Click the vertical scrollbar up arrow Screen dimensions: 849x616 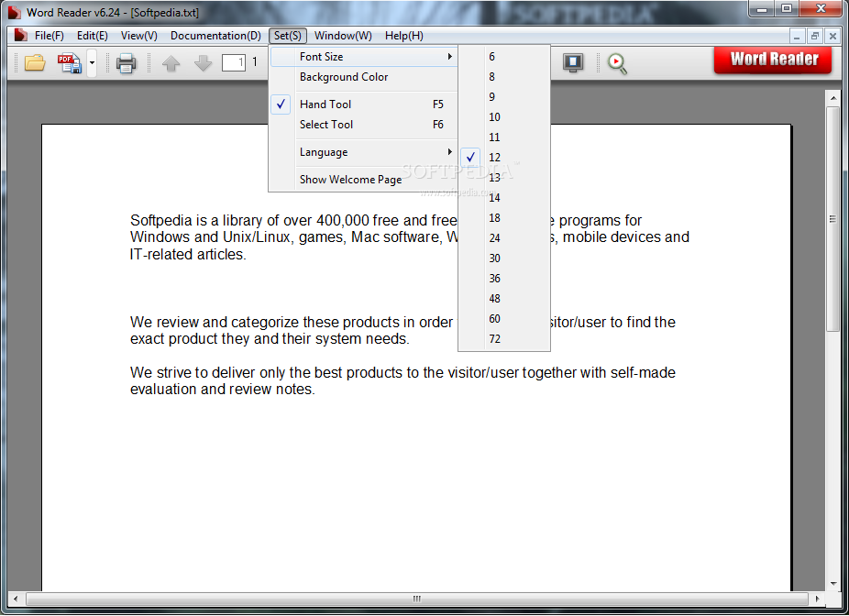832,98
